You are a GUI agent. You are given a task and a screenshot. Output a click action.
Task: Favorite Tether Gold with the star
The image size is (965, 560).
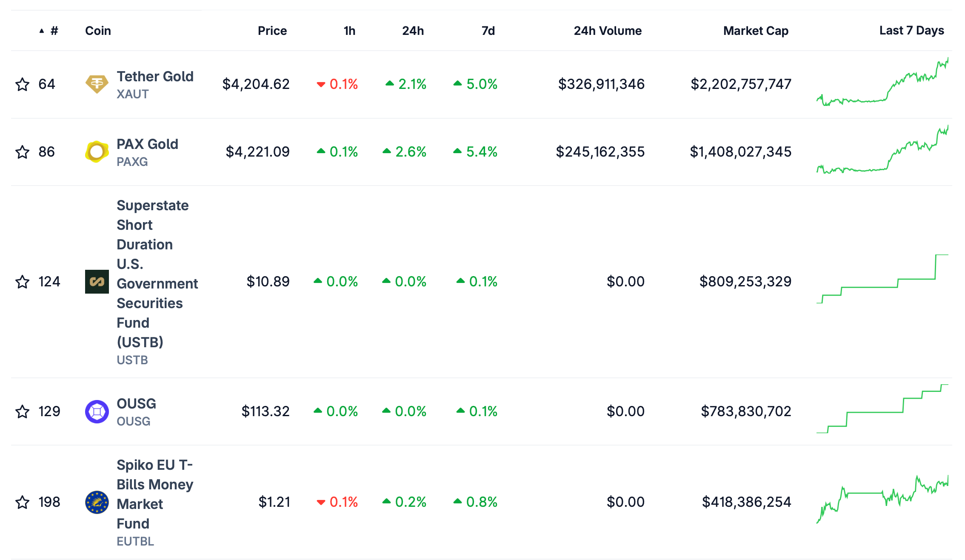click(x=23, y=84)
